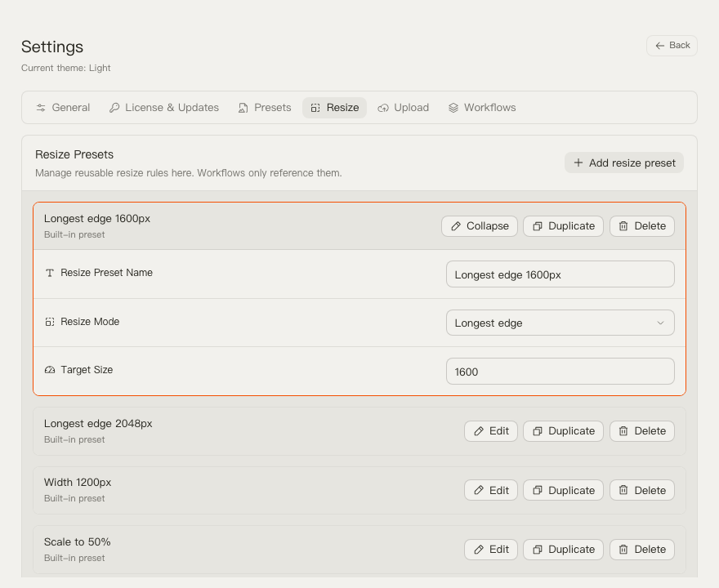Viewport: 719px width, 588px height.
Task: Edit the Scale to 50% preset
Action: [x=491, y=550]
